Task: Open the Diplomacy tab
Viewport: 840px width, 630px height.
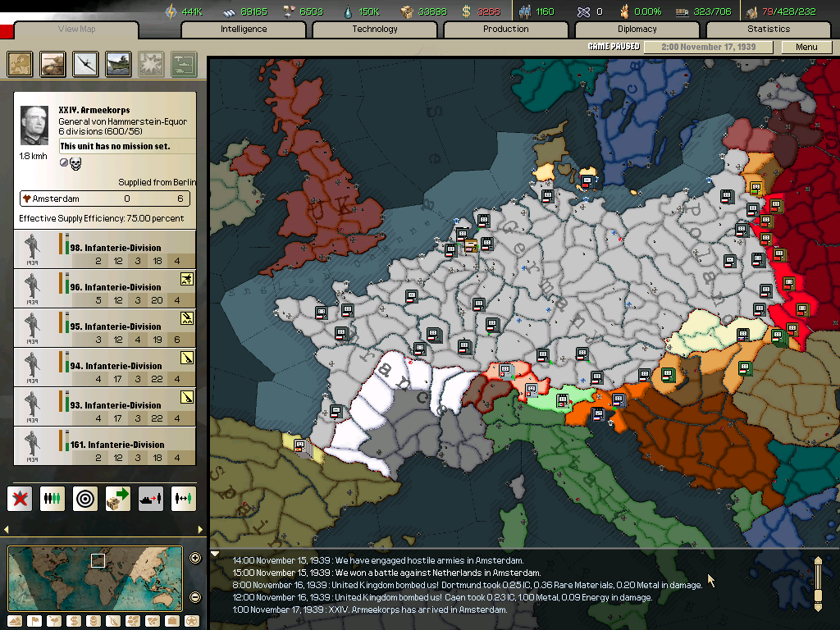Action: 637,30
